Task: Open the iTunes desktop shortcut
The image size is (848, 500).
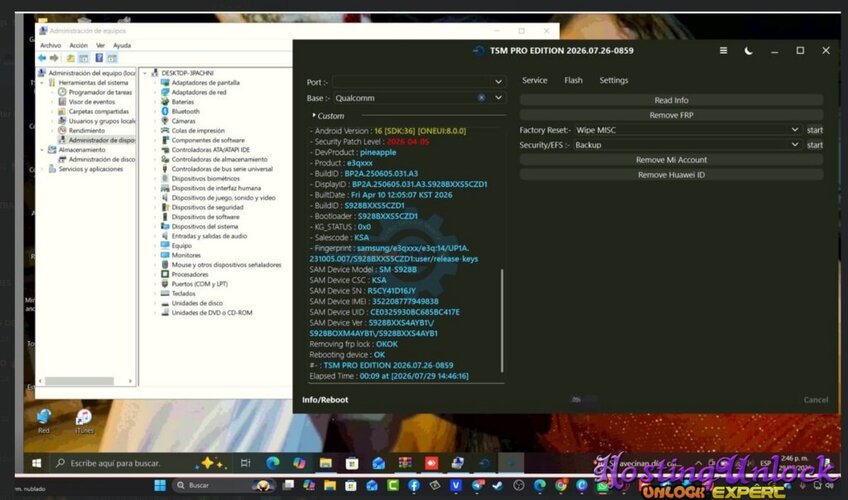Action: [84, 421]
